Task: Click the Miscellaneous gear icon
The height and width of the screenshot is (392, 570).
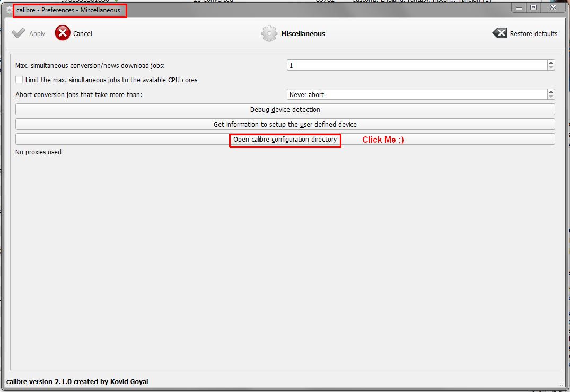Action: [269, 33]
